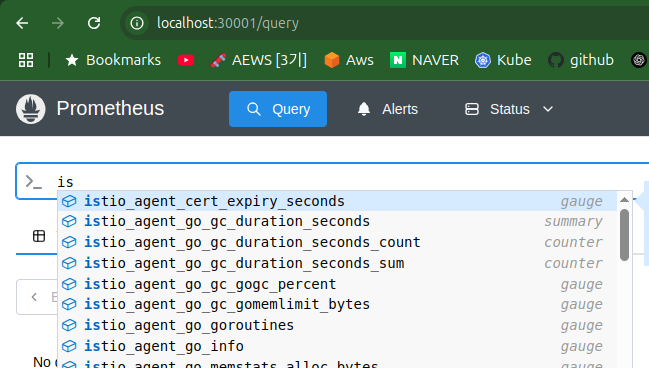This screenshot has height=368, width=649.
Task: Go back with the browser back arrow
Action: pyautogui.click(x=22, y=23)
